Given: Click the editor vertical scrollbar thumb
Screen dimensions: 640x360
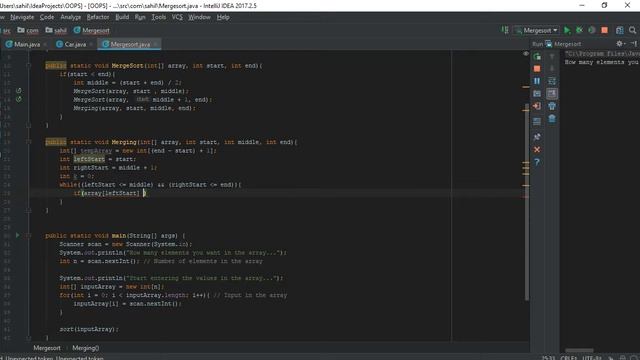Looking at the screenshot, I should tap(526, 202).
